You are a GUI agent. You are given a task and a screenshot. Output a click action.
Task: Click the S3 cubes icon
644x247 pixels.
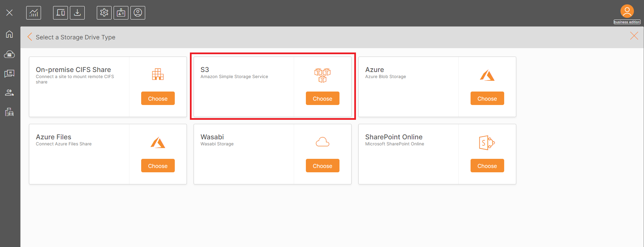pos(322,75)
